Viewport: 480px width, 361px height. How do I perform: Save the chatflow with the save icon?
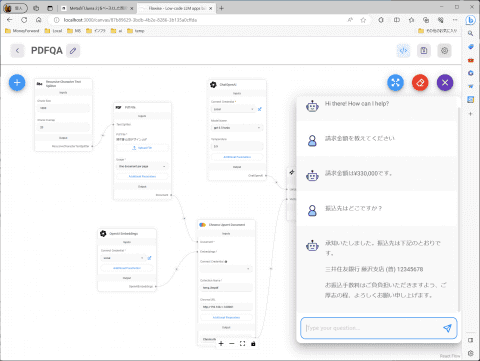coord(424,51)
